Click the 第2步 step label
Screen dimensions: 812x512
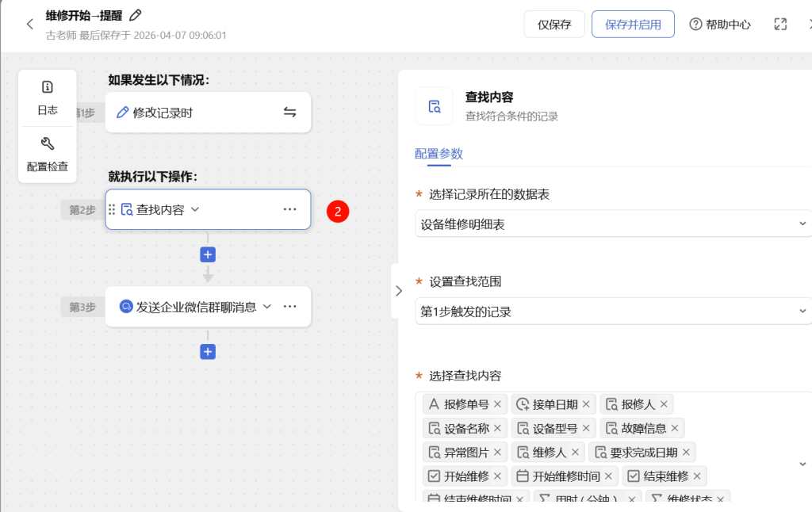coord(82,210)
